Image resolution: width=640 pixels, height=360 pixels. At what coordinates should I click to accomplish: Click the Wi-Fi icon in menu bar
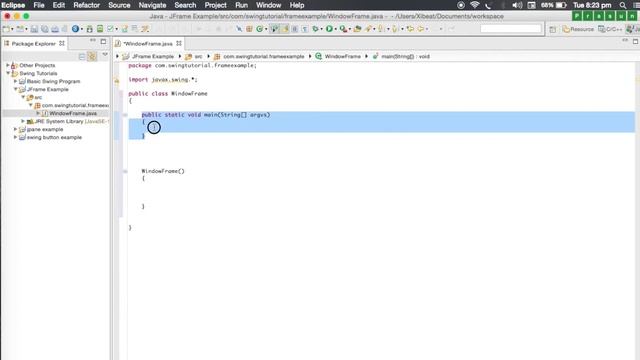point(474,5)
